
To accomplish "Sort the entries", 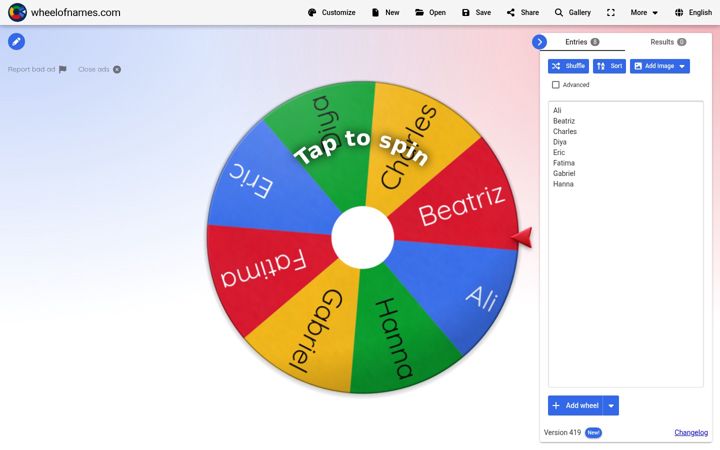I will pyautogui.click(x=609, y=66).
